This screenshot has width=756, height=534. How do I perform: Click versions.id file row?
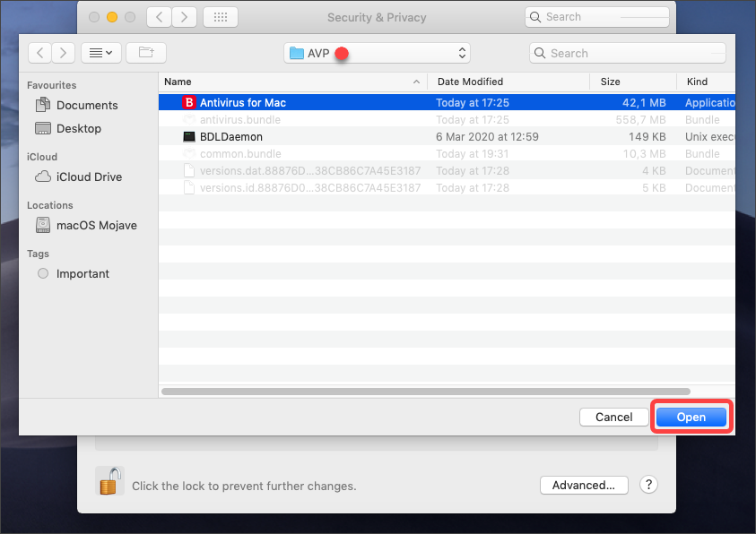(x=447, y=188)
